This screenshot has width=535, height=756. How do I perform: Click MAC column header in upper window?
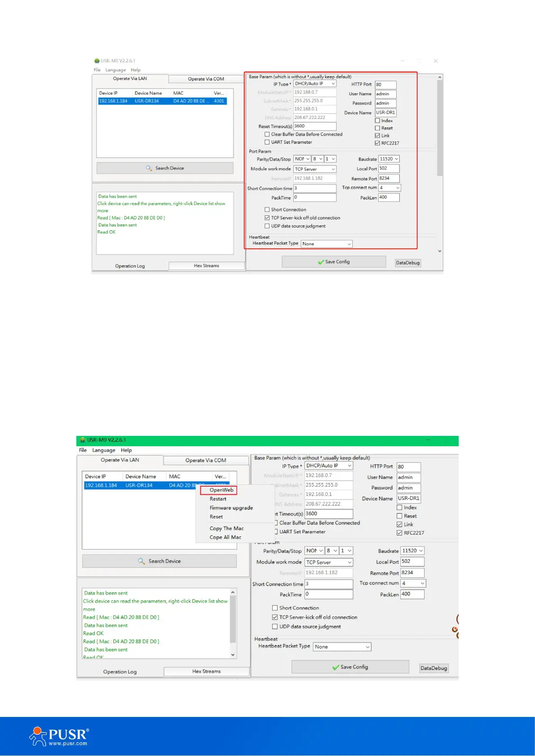[178, 93]
